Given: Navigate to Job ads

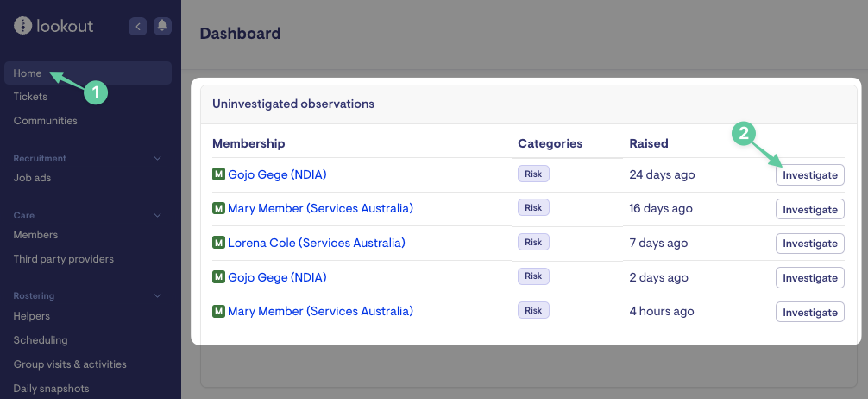Looking at the screenshot, I should tap(32, 178).
